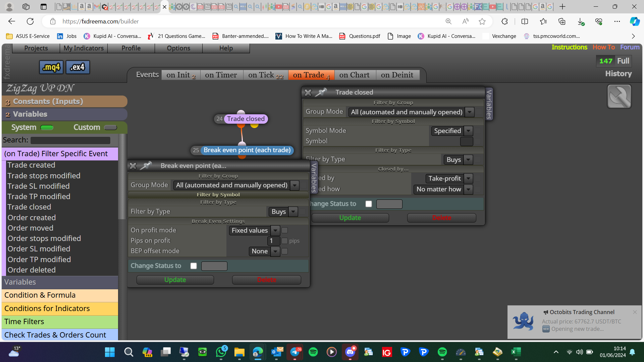Image resolution: width=644 pixels, height=362 pixels.
Task: Open browser split screen
Action: click(x=525, y=21)
